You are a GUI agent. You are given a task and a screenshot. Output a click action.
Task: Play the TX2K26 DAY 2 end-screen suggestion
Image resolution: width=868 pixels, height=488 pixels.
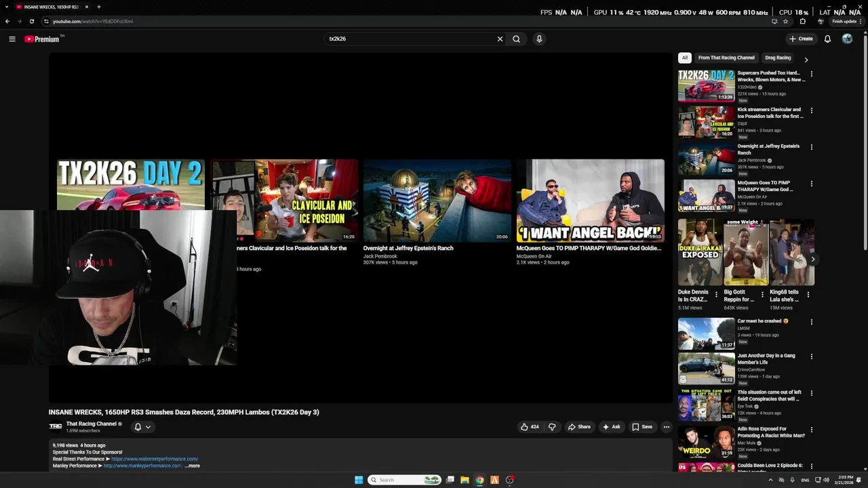[x=131, y=184]
